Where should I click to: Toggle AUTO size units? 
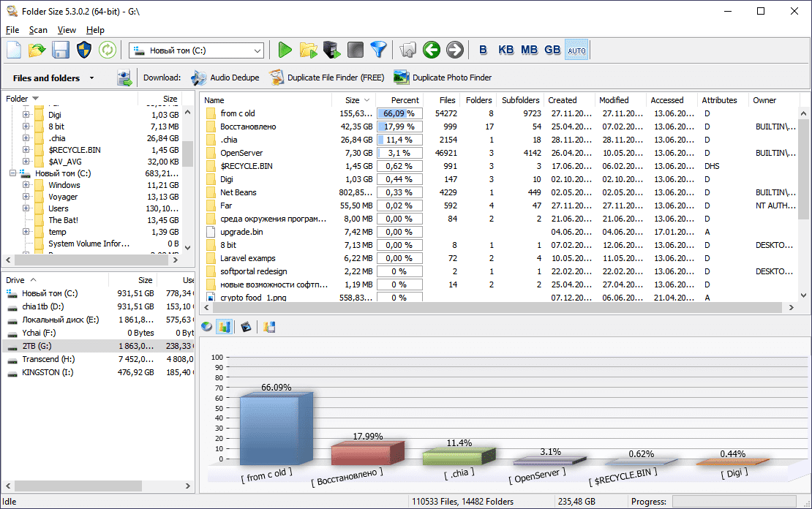pos(577,50)
